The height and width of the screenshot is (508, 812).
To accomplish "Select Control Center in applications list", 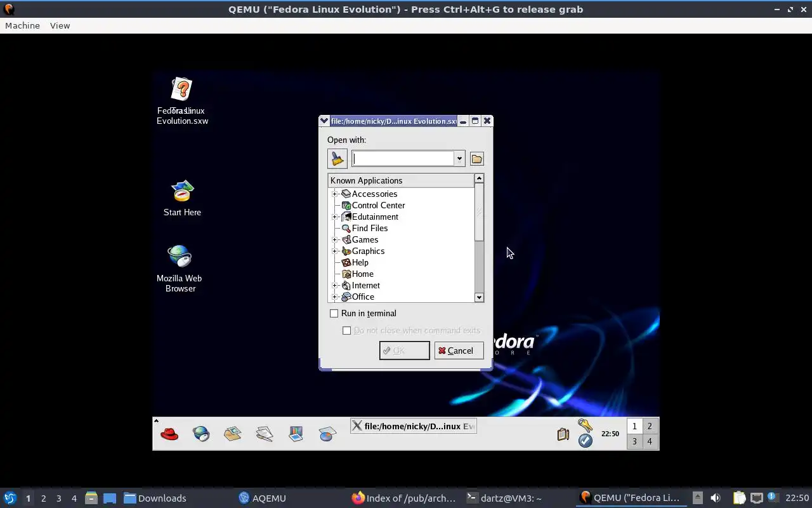I will pos(378,205).
